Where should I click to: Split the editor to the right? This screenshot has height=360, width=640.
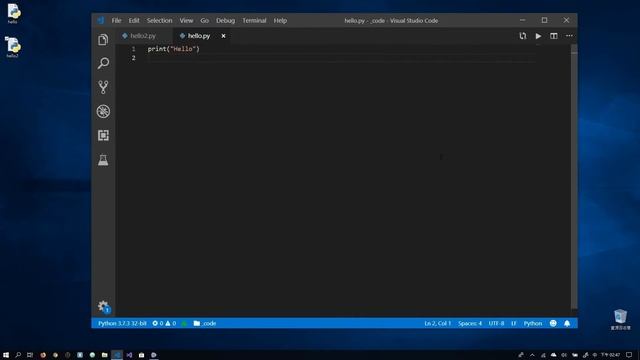point(553,36)
